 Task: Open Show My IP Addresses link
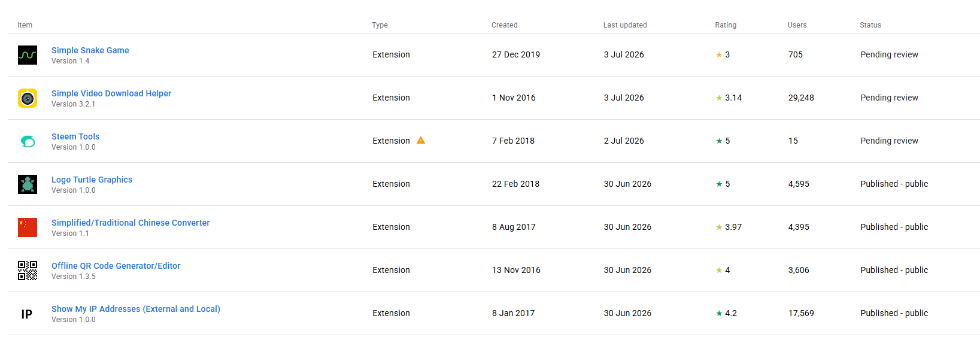136,309
